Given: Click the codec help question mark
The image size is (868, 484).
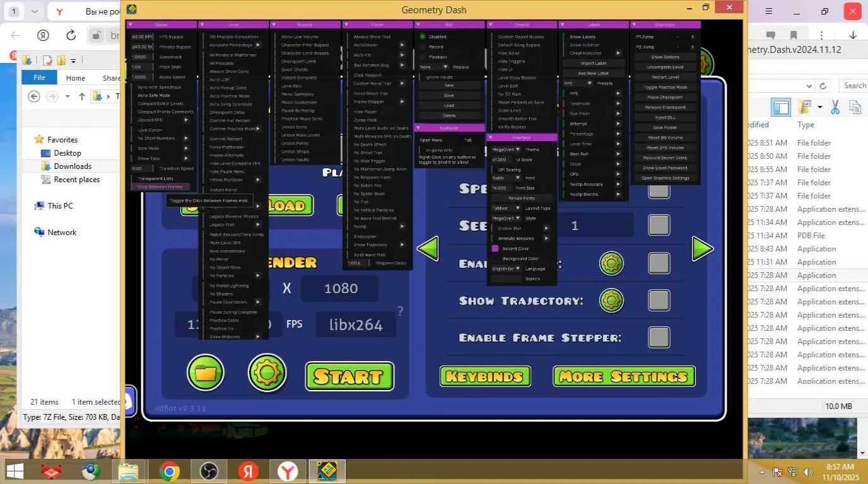Looking at the screenshot, I should click(400, 311).
